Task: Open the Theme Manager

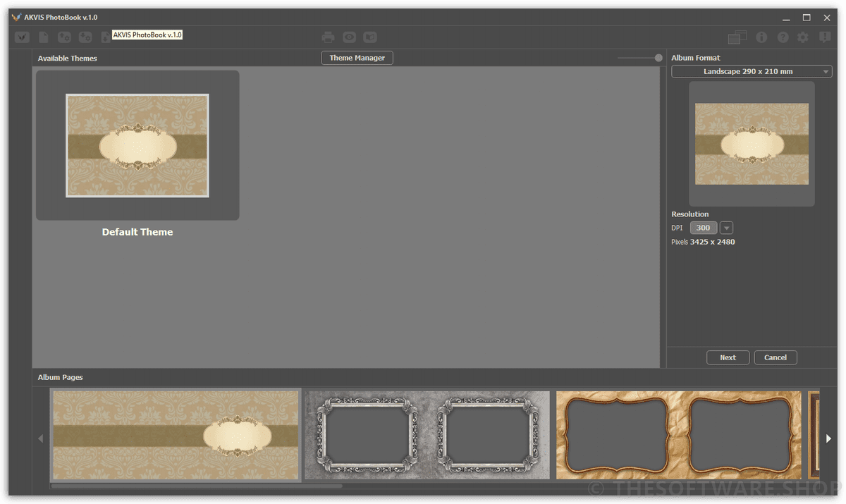Action: (x=357, y=58)
